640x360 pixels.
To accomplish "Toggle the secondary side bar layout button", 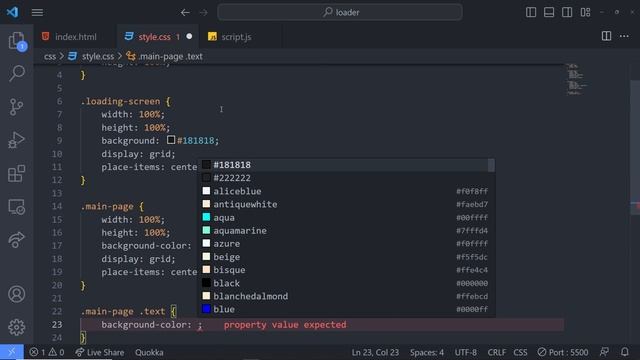I will (x=567, y=12).
